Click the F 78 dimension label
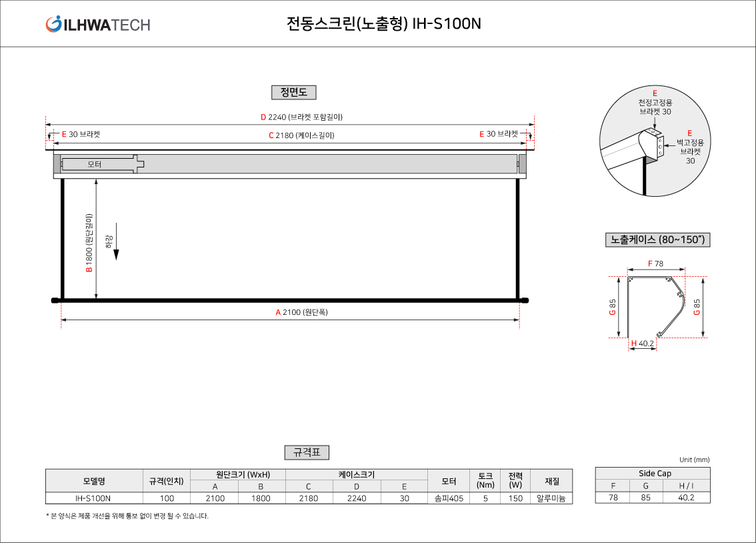 tap(656, 263)
